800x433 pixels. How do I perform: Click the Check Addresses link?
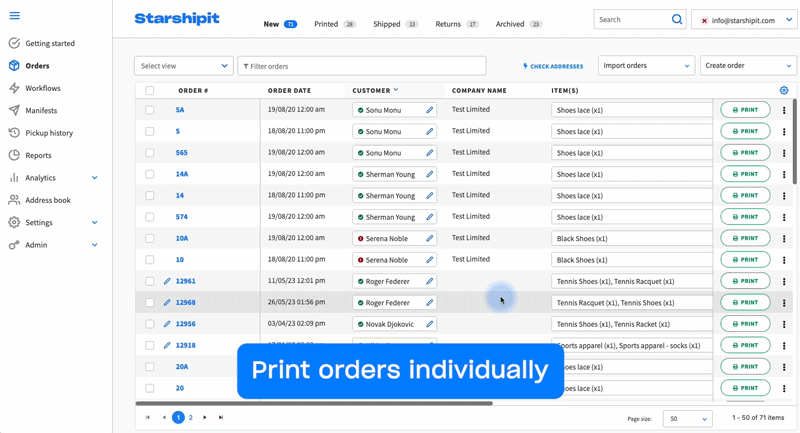pos(553,66)
